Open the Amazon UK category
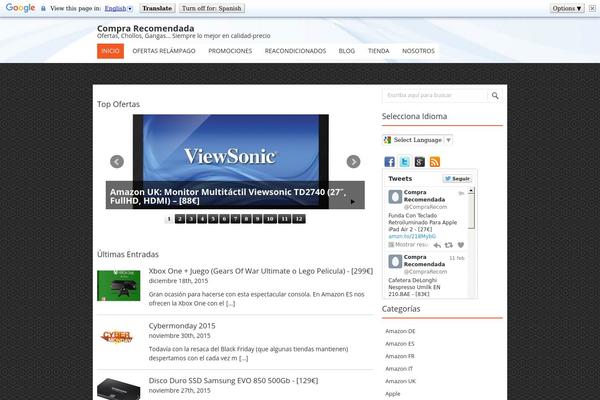This screenshot has height=400, width=600. click(401, 381)
